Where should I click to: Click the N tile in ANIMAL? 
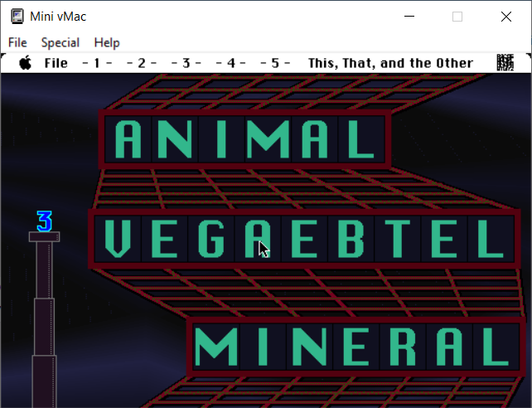coord(175,139)
